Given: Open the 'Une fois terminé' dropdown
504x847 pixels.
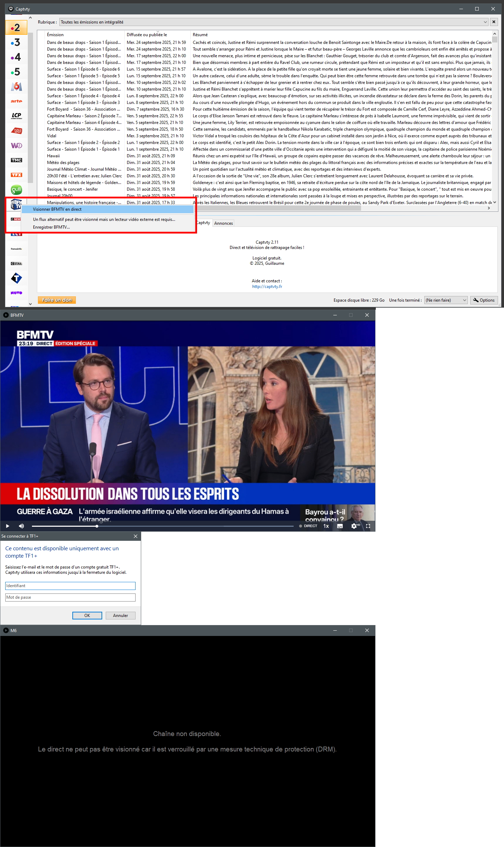Looking at the screenshot, I should point(446,300).
